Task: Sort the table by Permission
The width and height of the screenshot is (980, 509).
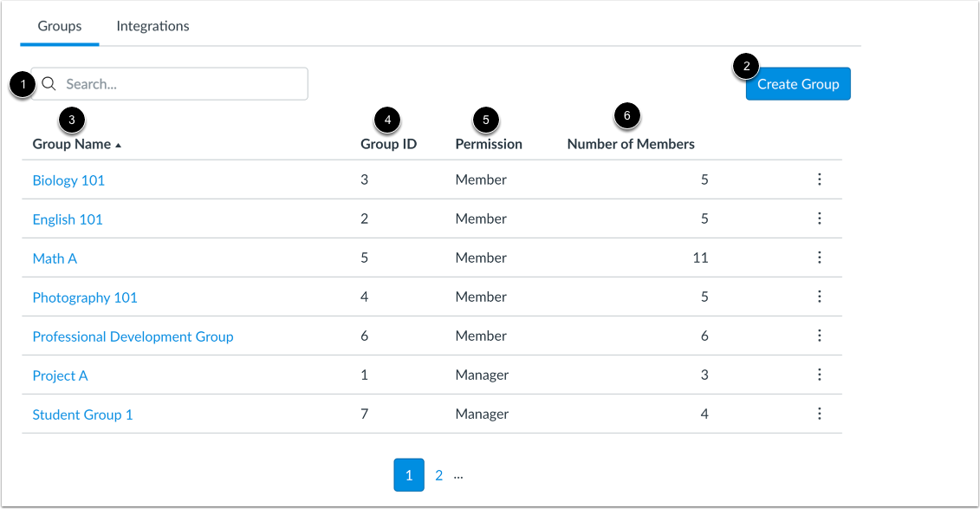Action: tap(488, 144)
